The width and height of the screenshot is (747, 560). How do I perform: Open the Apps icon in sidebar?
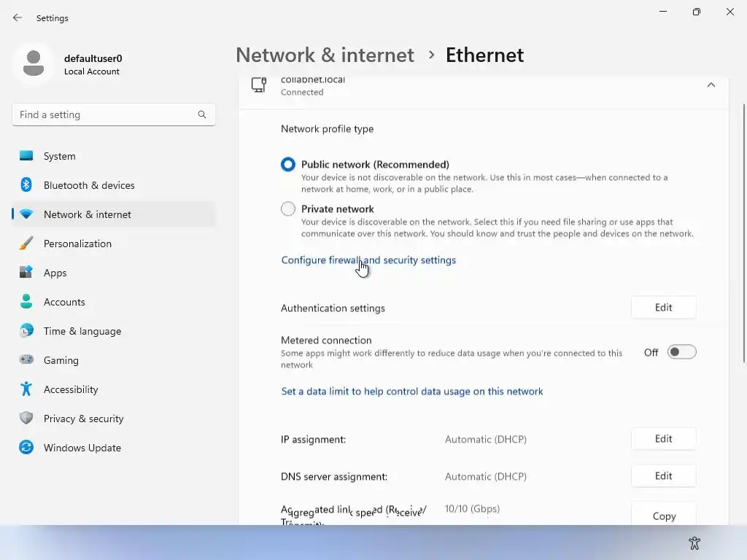26,273
